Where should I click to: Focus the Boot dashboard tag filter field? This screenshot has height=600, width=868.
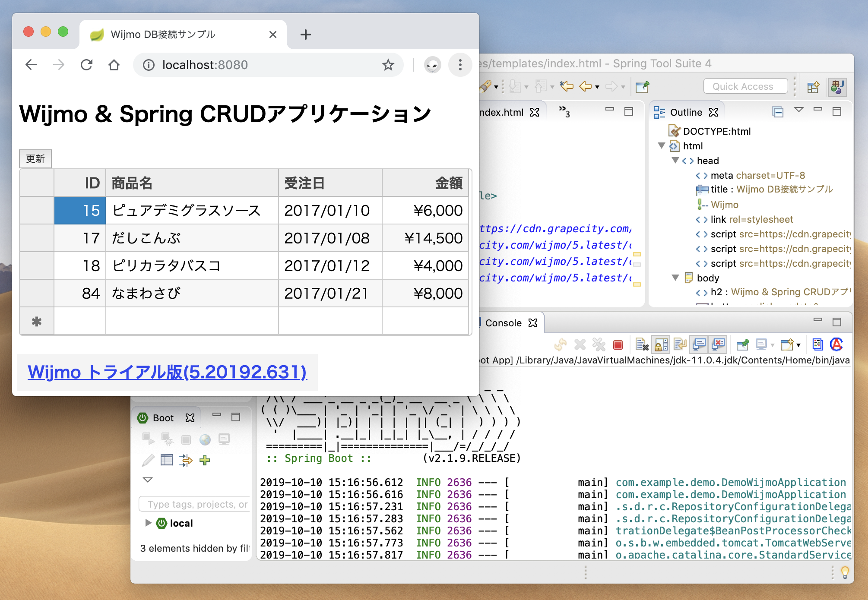[194, 504]
